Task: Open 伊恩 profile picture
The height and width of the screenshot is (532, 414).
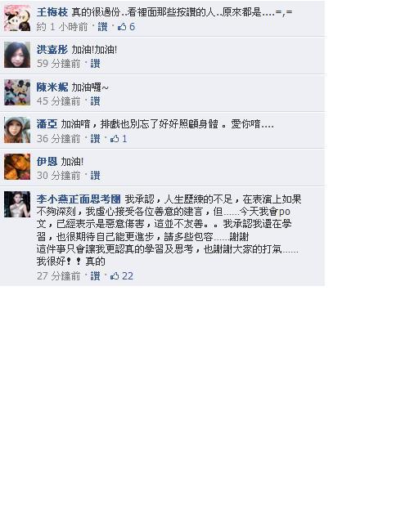Action: pyautogui.click(x=17, y=167)
